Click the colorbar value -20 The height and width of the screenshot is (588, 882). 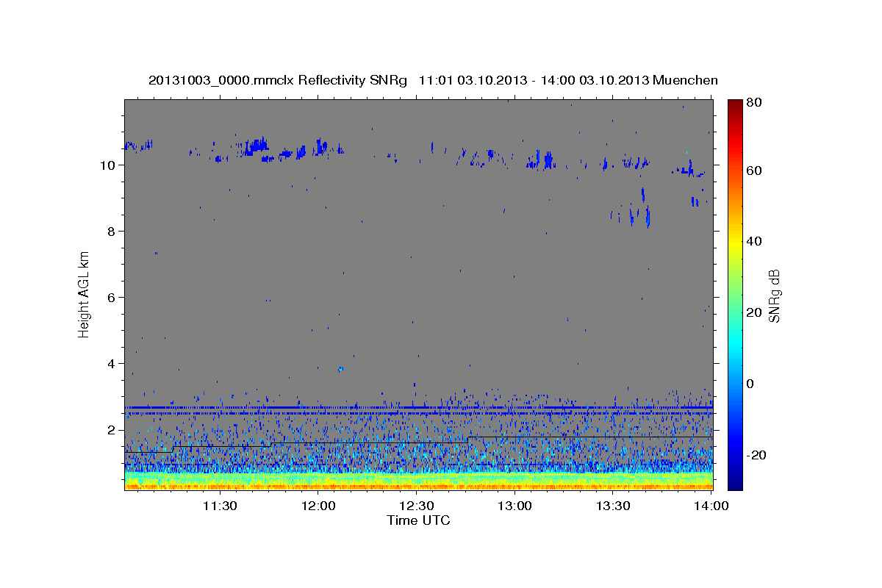click(x=756, y=455)
